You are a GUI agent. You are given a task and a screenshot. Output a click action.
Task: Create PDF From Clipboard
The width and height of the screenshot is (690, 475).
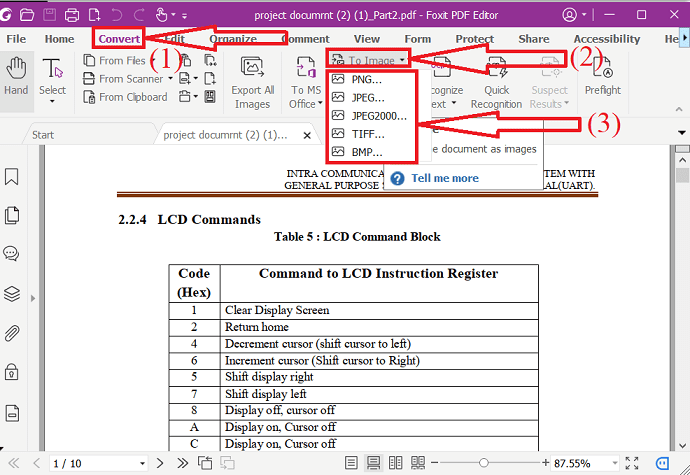click(125, 97)
